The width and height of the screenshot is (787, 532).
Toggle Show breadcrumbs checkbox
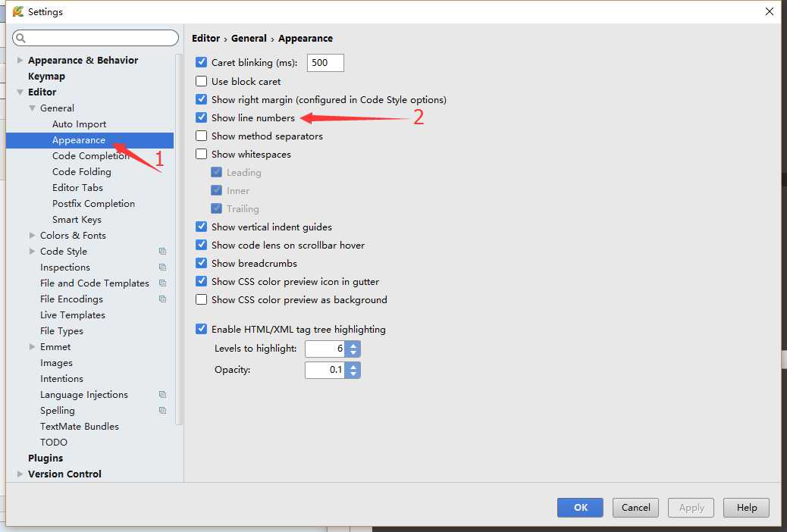pyautogui.click(x=201, y=263)
